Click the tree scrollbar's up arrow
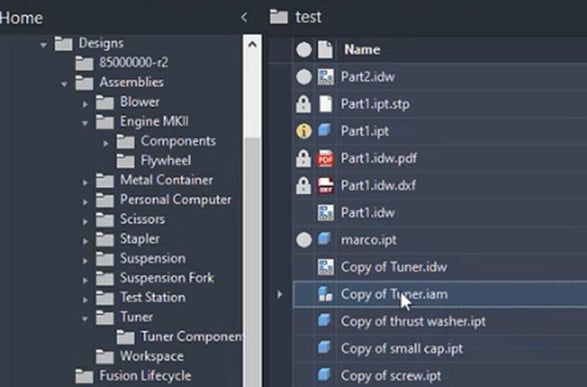 tap(252, 45)
